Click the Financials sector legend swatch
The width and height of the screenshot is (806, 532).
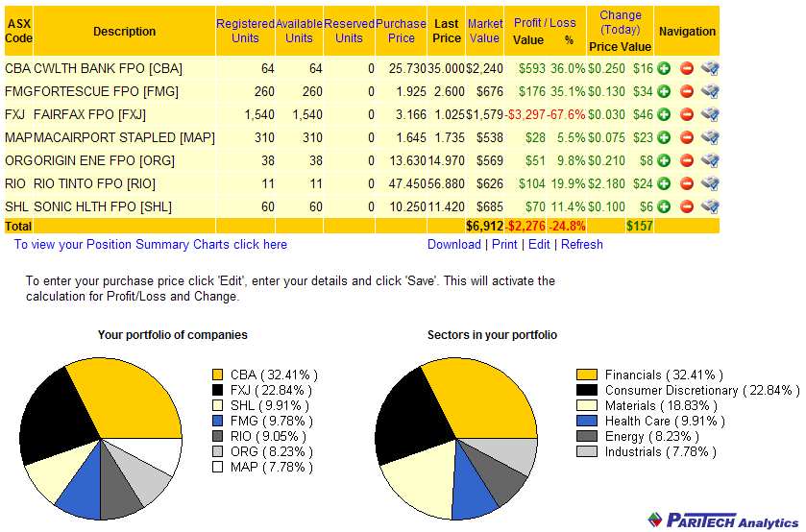tap(587, 375)
